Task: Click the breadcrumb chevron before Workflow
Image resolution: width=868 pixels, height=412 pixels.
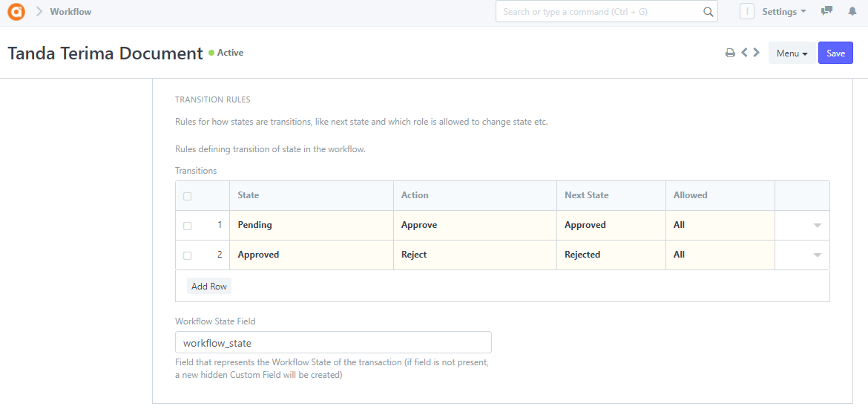Action: (x=39, y=12)
